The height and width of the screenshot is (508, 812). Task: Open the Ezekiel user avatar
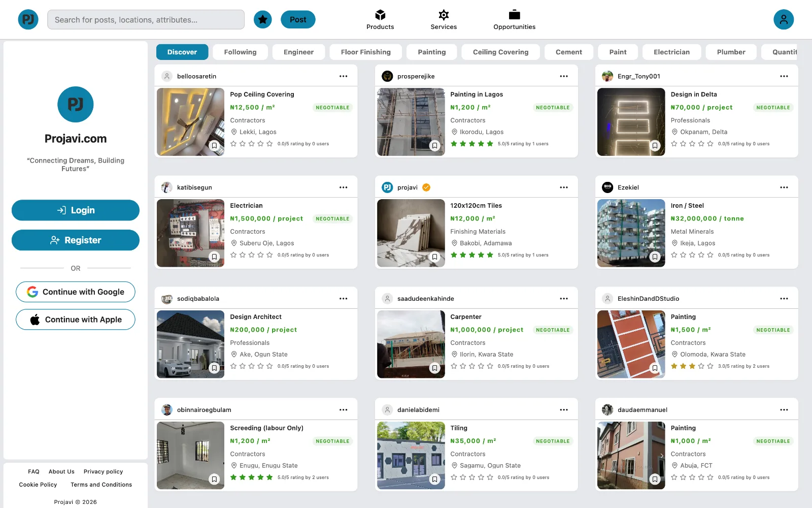click(x=607, y=187)
